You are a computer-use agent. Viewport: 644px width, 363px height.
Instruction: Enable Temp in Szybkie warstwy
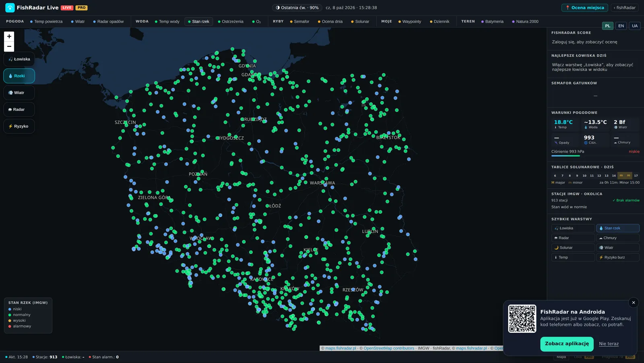(x=573, y=257)
